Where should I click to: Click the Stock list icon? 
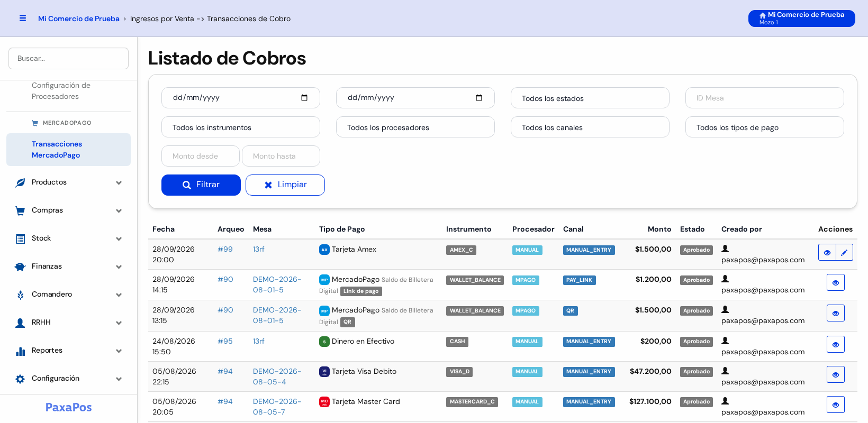20,238
